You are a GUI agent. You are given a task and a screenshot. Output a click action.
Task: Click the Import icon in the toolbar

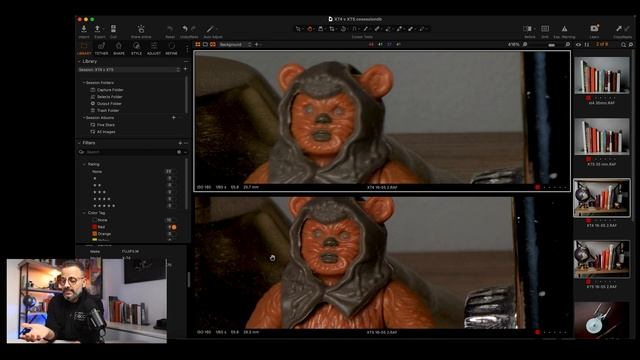click(84, 29)
